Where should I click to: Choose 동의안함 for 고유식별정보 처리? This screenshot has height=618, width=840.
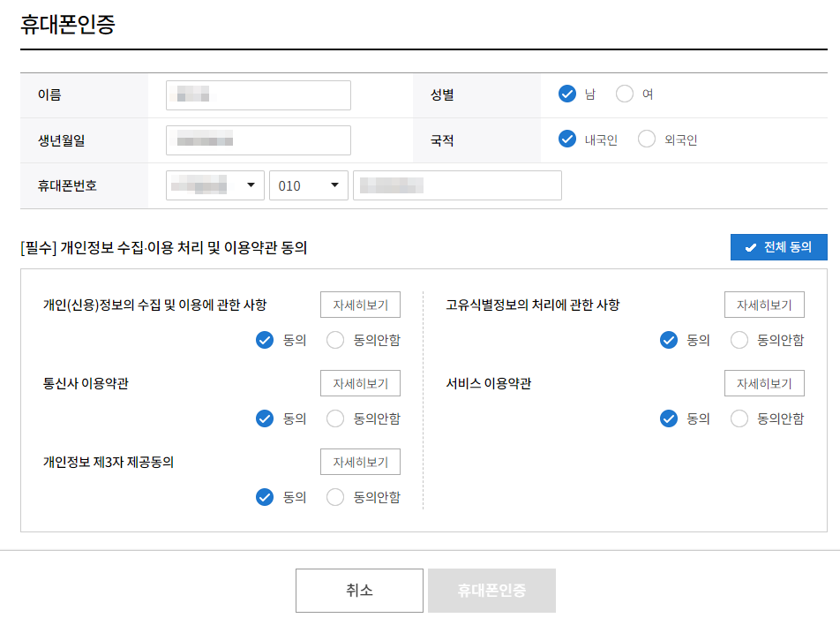point(739,340)
